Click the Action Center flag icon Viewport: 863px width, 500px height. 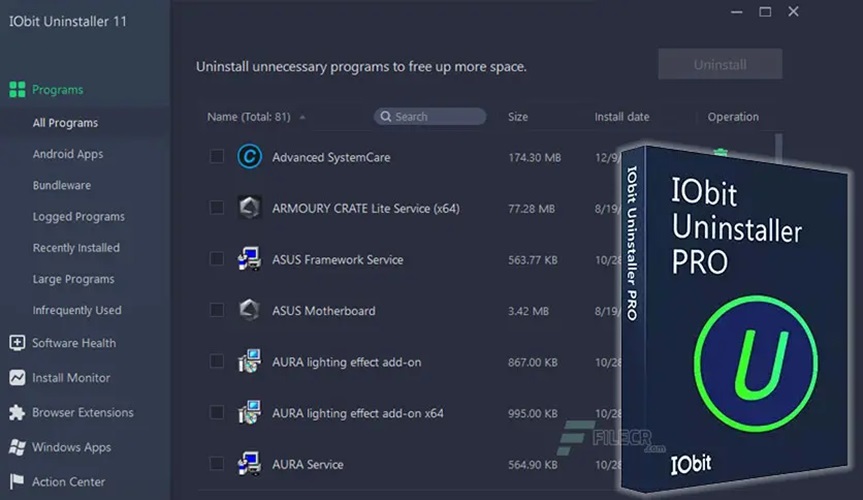[x=17, y=482]
